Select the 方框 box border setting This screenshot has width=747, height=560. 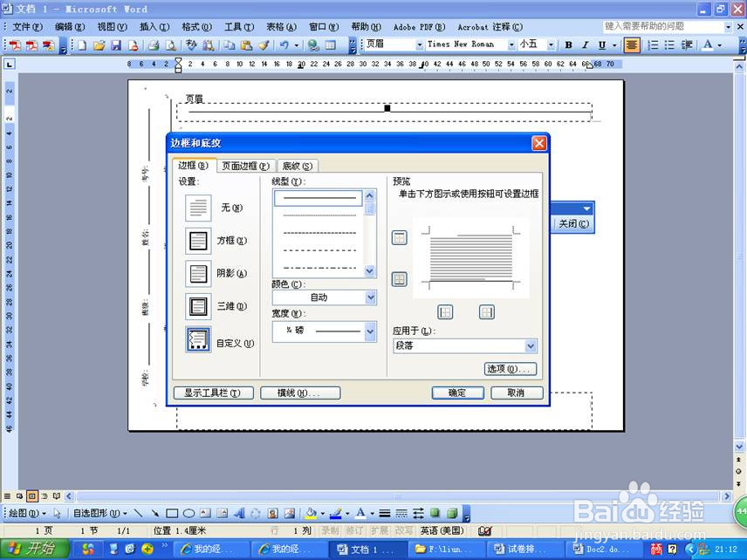[x=198, y=241]
